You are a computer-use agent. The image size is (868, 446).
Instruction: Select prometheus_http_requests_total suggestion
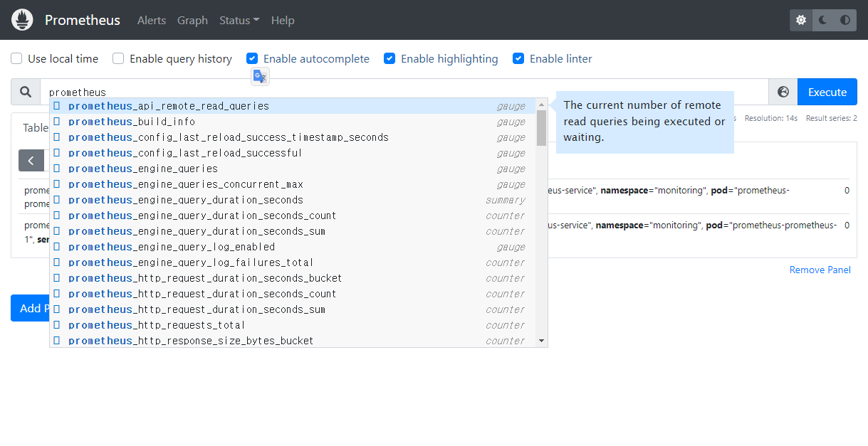coord(293,325)
